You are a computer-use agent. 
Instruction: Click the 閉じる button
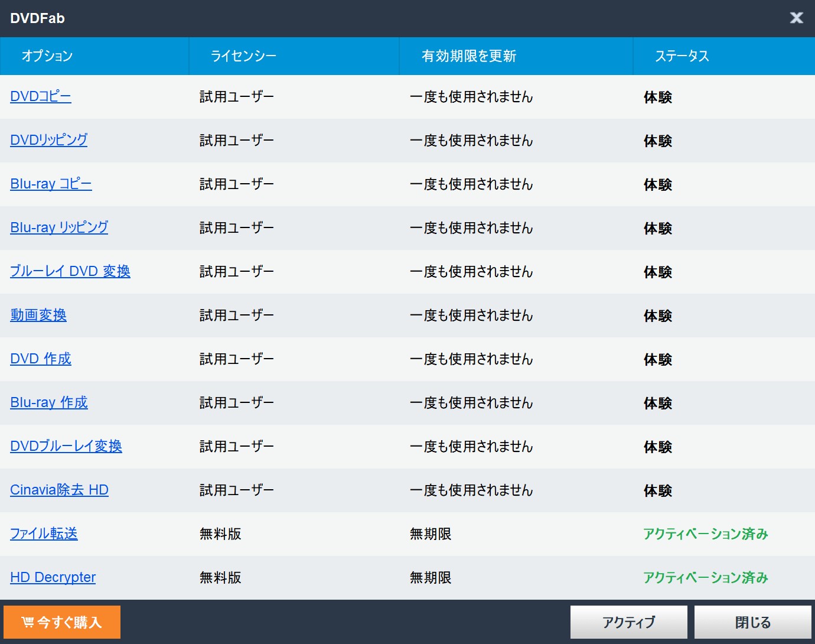pyautogui.click(x=752, y=622)
